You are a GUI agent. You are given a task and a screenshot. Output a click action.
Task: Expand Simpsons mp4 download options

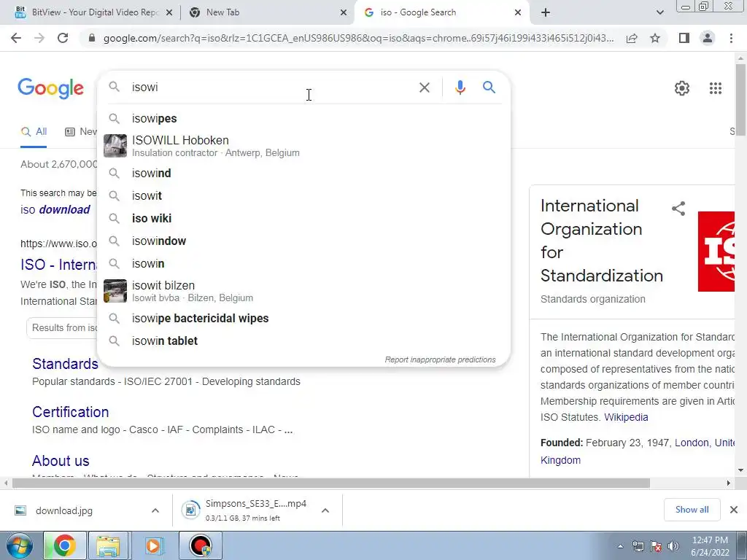click(x=325, y=510)
